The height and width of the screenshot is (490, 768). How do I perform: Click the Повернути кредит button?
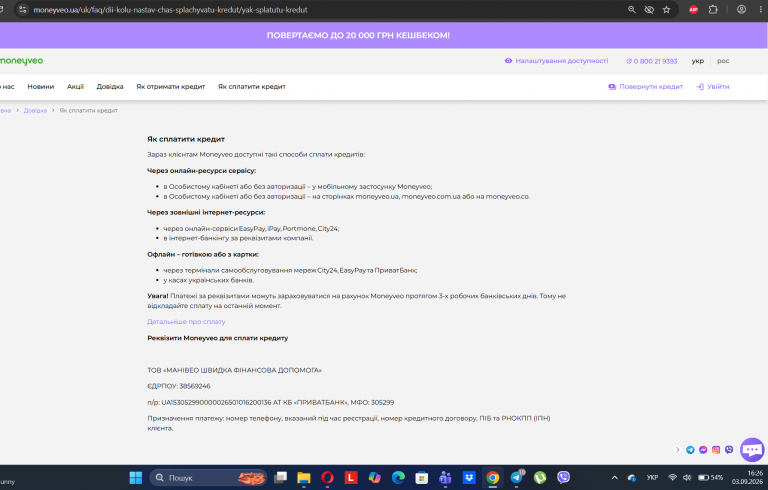(646, 87)
